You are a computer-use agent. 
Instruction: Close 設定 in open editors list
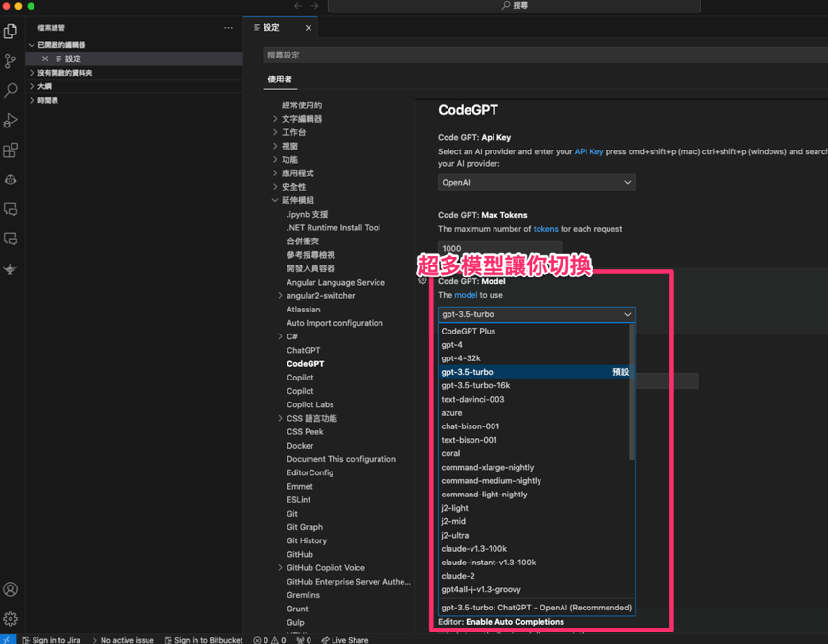click(45, 58)
